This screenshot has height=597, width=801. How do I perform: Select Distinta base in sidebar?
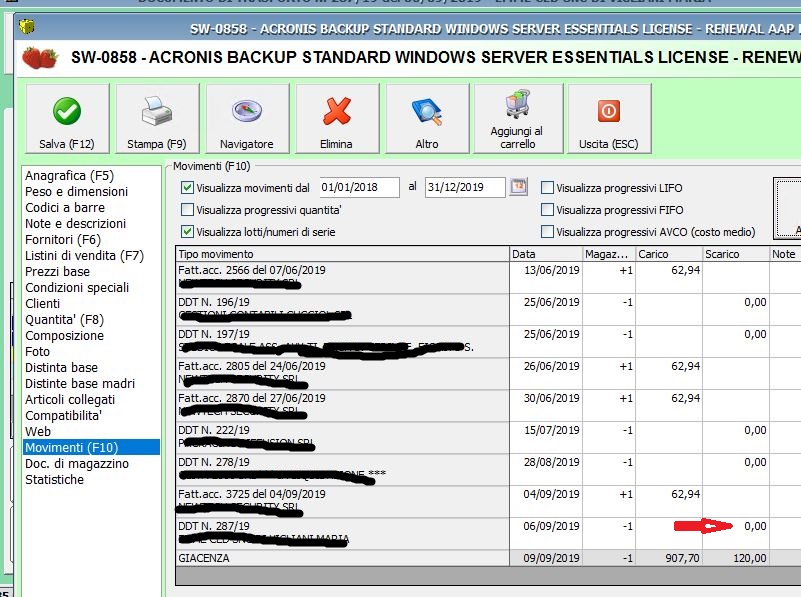[61, 367]
